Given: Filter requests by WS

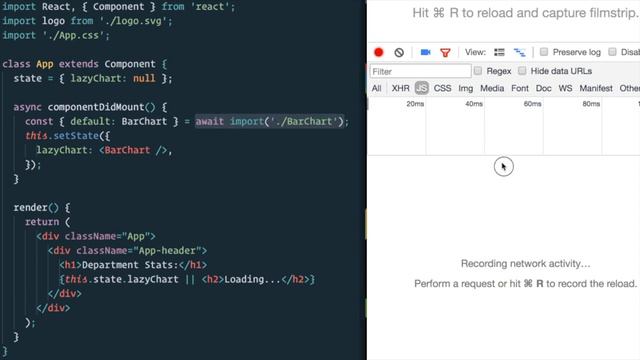Looking at the screenshot, I should (565, 88).
